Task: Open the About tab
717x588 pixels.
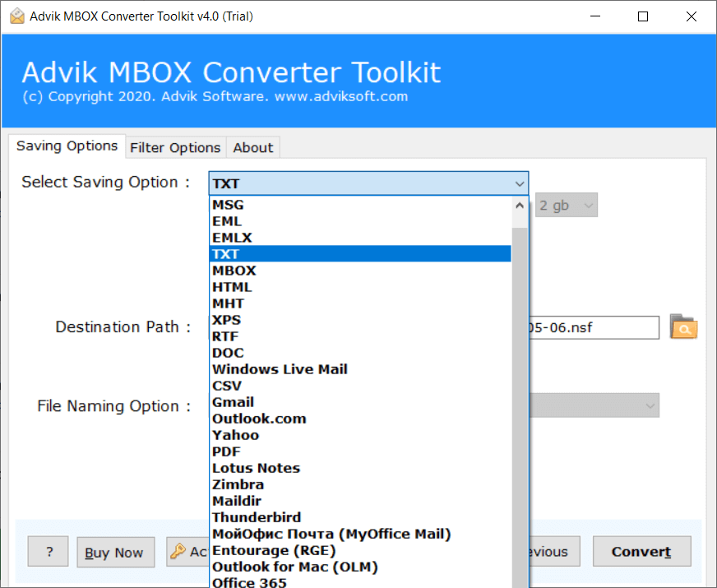Action: [x=253, y=148]
